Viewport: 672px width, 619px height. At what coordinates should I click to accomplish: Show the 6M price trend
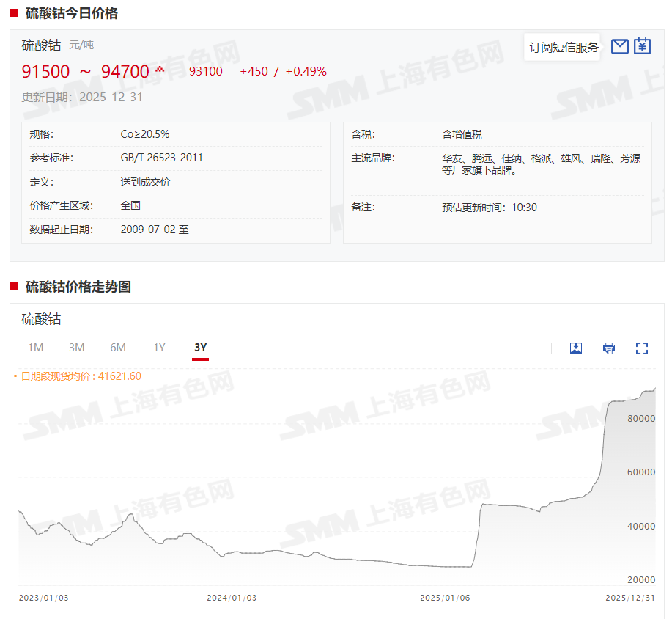(118, 348)
